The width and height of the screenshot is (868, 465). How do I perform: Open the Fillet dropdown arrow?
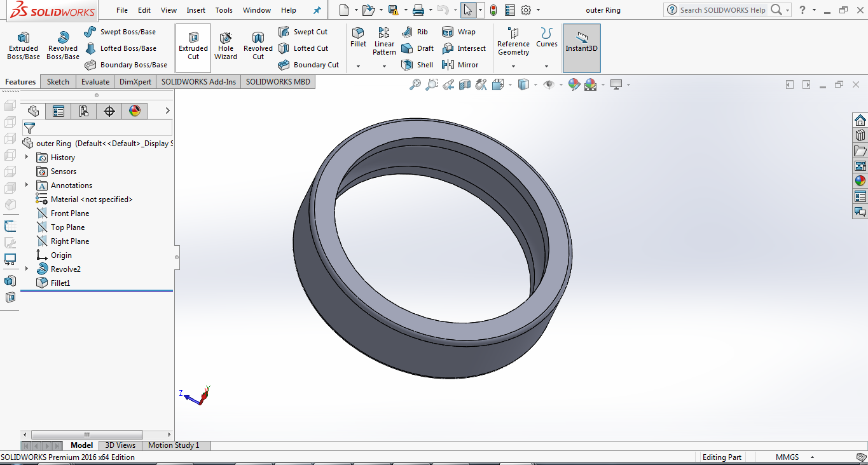click(x=358, y=66)
